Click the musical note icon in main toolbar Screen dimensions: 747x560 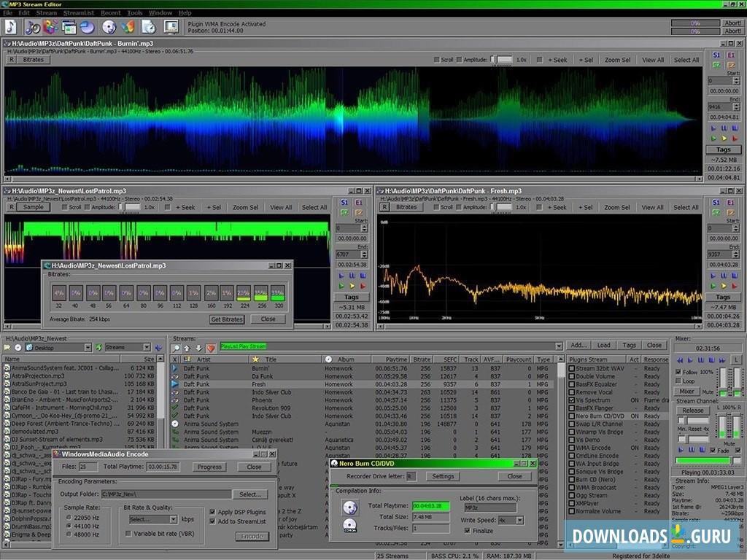pyautogui.click(x=12, y=27)
